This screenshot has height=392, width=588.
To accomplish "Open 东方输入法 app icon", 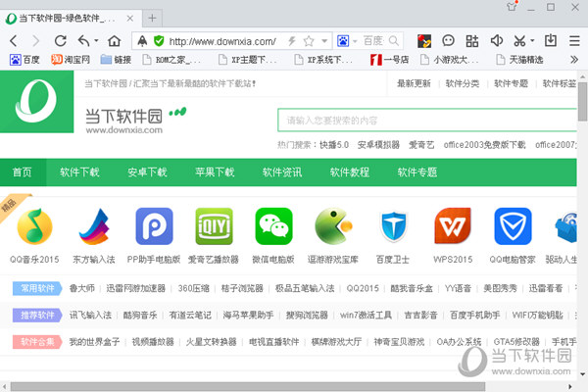I will pos(94,226).
